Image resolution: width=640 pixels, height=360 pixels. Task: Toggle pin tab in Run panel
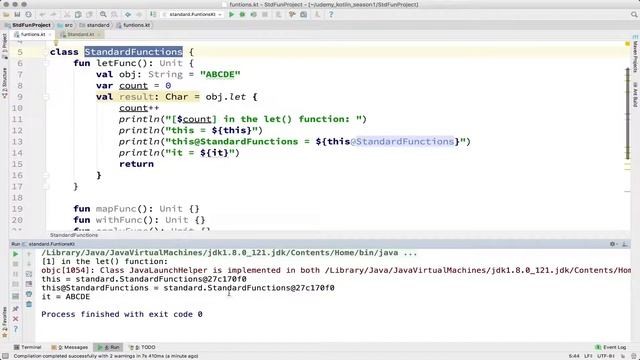16,309
